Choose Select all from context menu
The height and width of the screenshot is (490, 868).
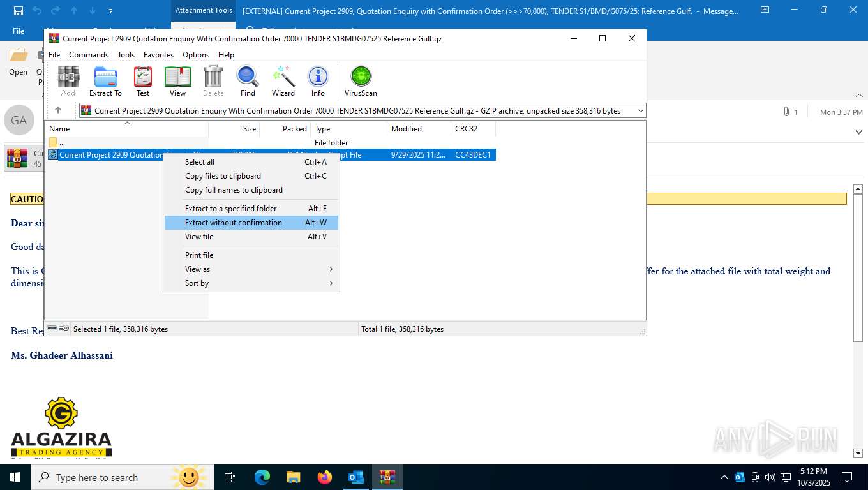(251, 162)
